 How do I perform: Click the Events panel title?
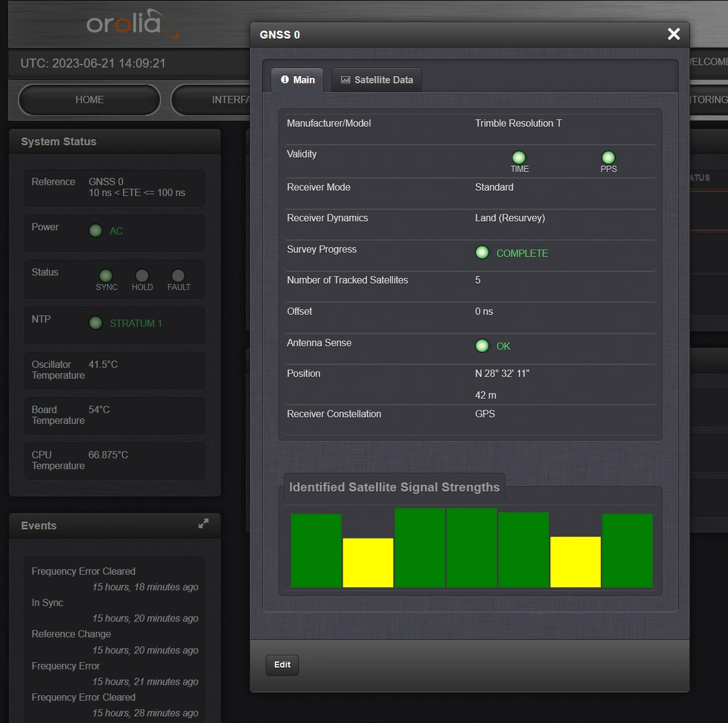pos(38,526)
